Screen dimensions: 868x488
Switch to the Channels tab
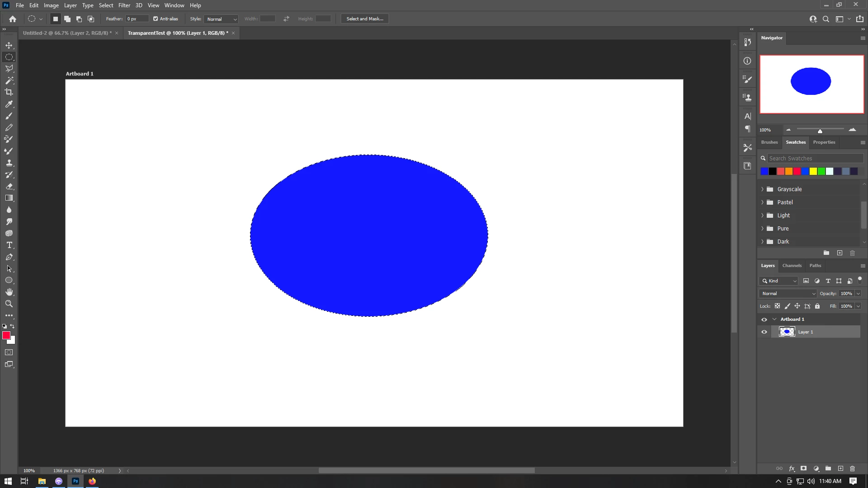click(x=792, y=266)
